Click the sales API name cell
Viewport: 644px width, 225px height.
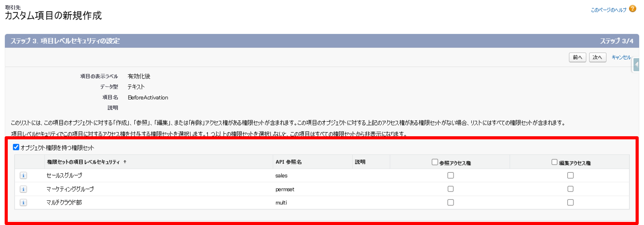[281, 176]
